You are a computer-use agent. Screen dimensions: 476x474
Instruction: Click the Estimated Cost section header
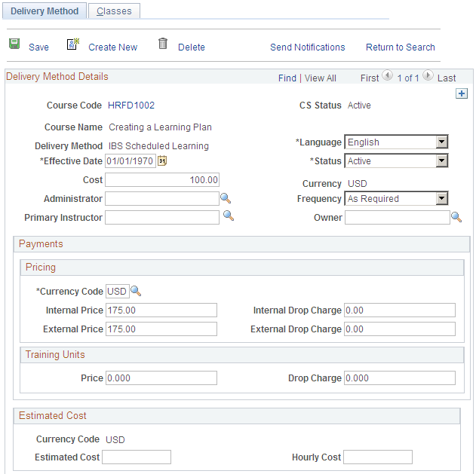pyautogui.click(x=237, y=416)
